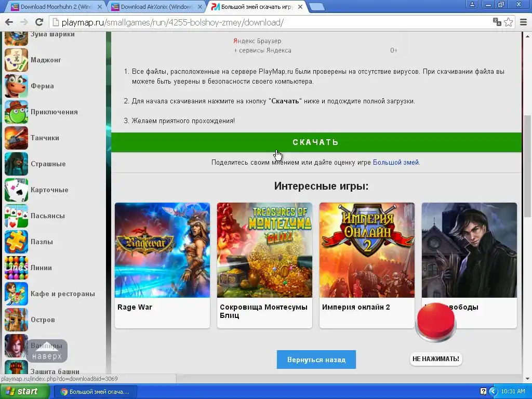This screenshot has height=399, width=532.
Task: Click Chrome taskbar button Большой змей
Action: (x=95, y=392)
